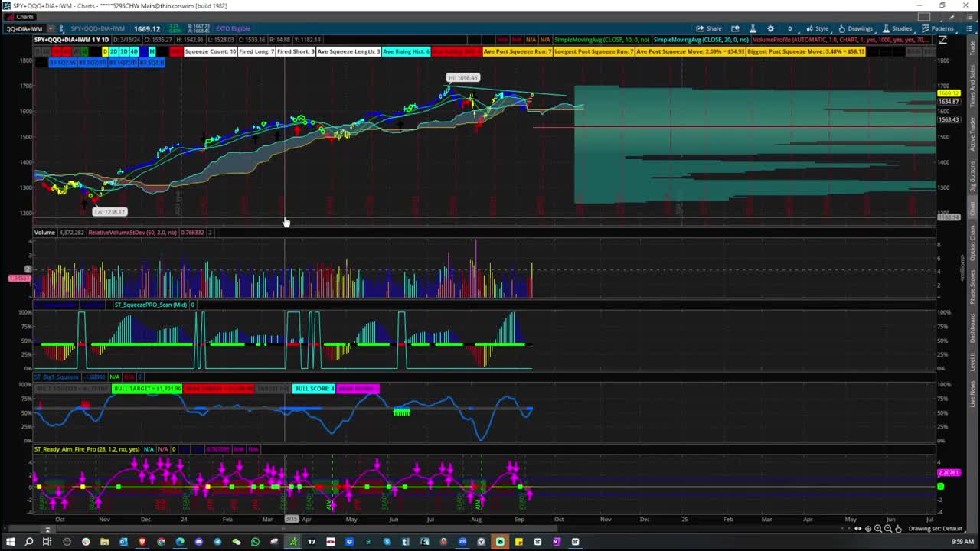The height and width of the screenshot is (551, 980).
Task: Click the zoom out magnifier icon
Action: click(x=888, y=529)
